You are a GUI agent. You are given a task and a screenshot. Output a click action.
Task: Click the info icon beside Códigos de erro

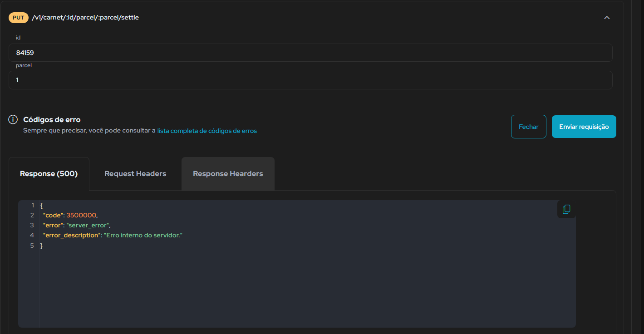coord(13,120)
